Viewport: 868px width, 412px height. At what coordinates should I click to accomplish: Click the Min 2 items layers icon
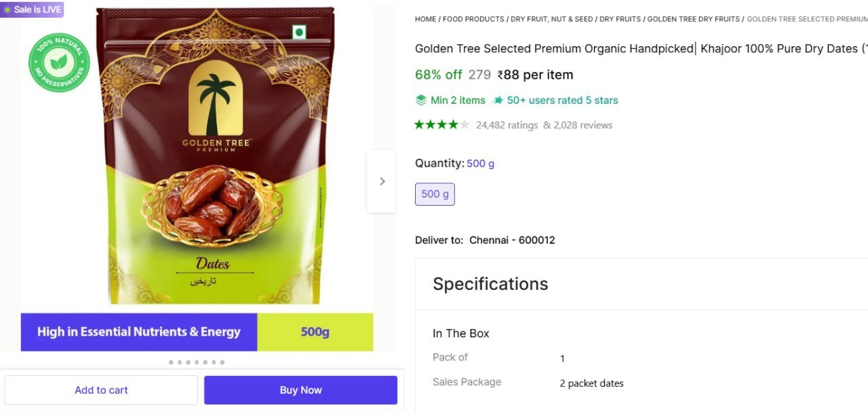pos(421,100)
